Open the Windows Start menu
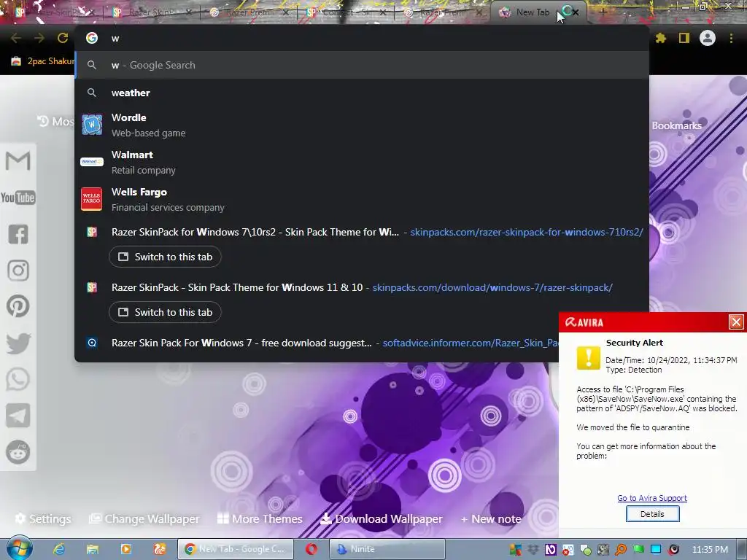 pos(19,548)
